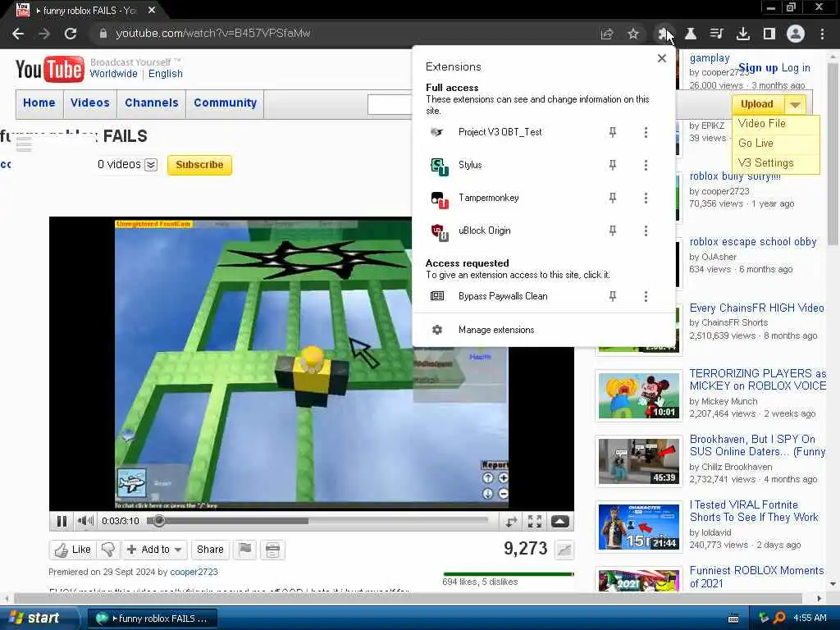Open more options for uBlock Origin

(x=646, y=231)
